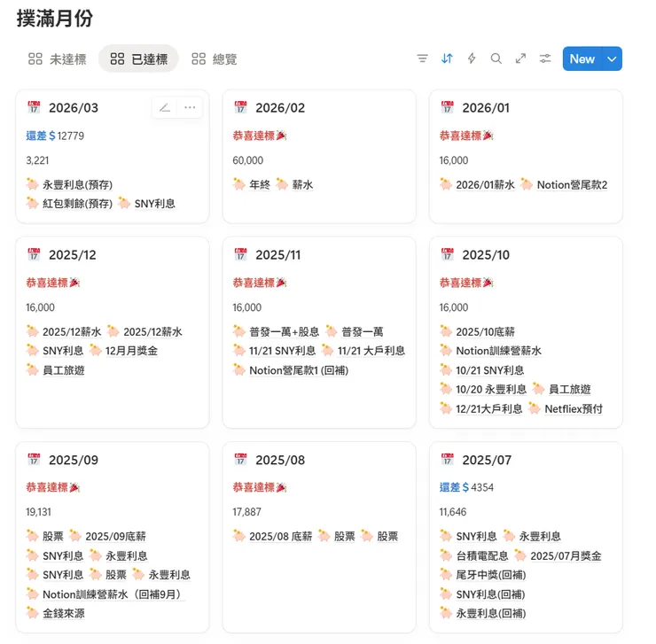Image resolution: width=656 pixels, height=644 pixels.
Task: Open the more options menu on 2026/03 card
Action: (x=190, y=108)
